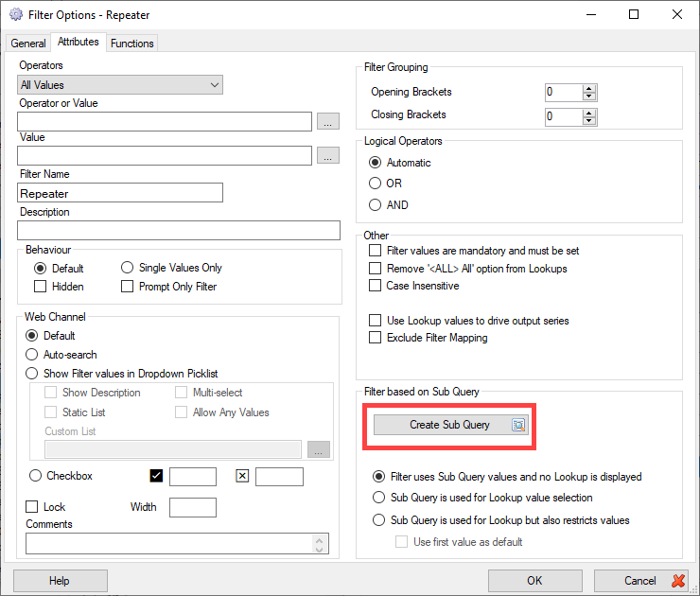Click unchecked-value text field beside cross image
Screen dimensions: 700x596
(x=279, y=477)
